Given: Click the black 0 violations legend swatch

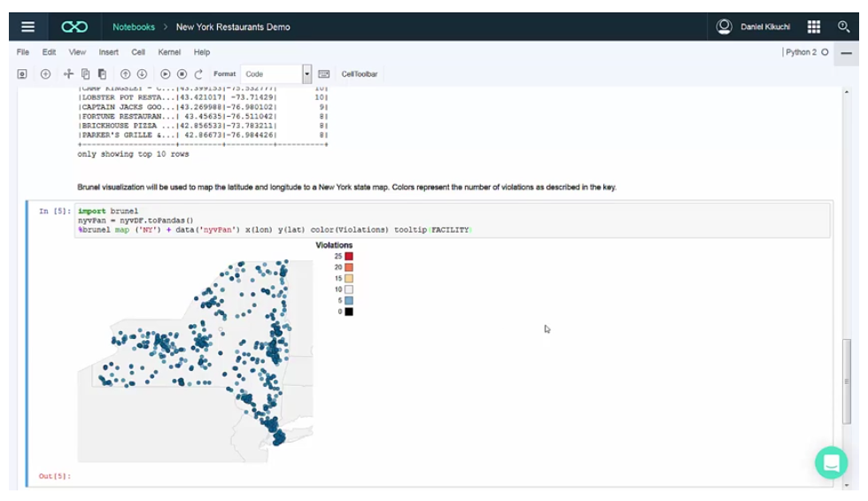Looking at the screenshot, I should click(x=349, y=312).
